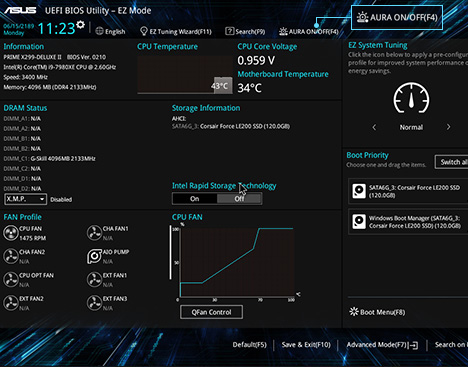Image resolution: width=468 pixels, height=367 pixels.
Task: Load Default(F5) settings
Action: [x=249, y=345]
